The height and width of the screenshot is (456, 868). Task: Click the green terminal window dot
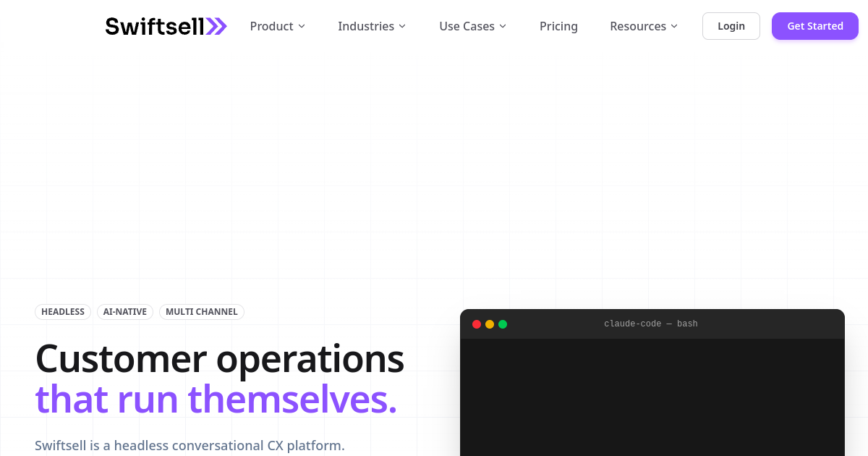pos(503,324)
